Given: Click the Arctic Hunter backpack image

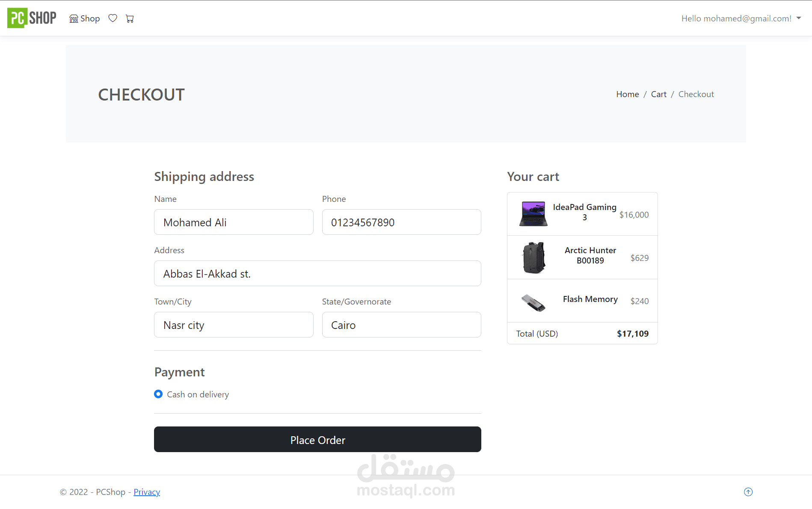Looking at the screenshot, I should coord(534,257).
